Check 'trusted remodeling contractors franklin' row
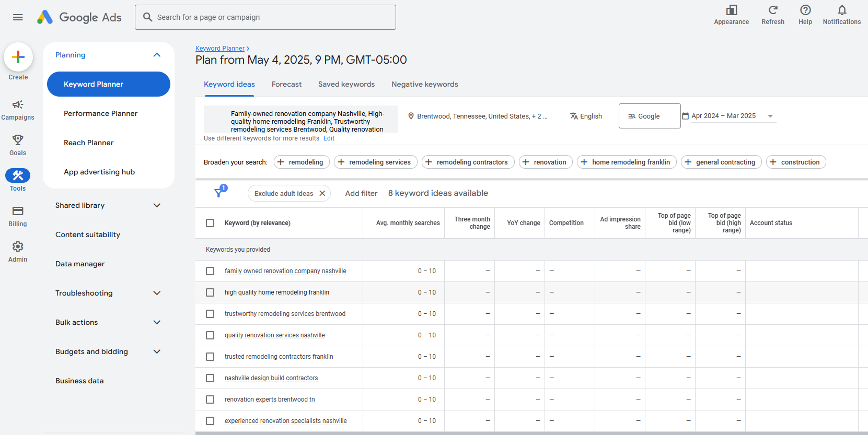The width and height of the screenshot is (868, 435). (210, 357)
